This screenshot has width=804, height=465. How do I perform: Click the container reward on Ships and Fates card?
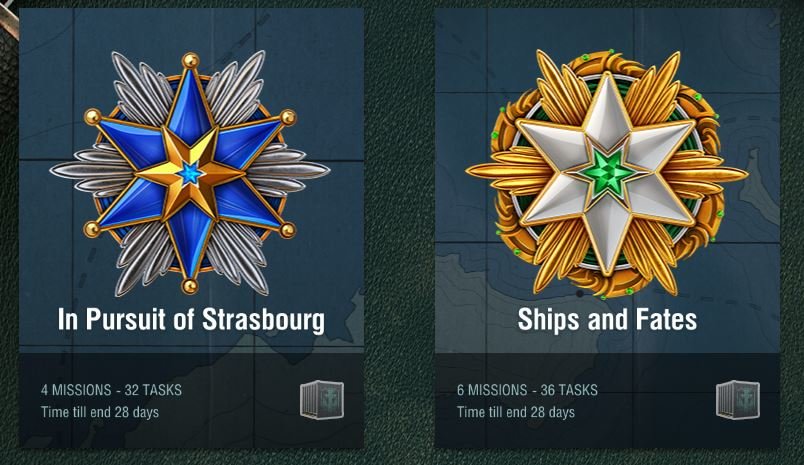point(738,400)
